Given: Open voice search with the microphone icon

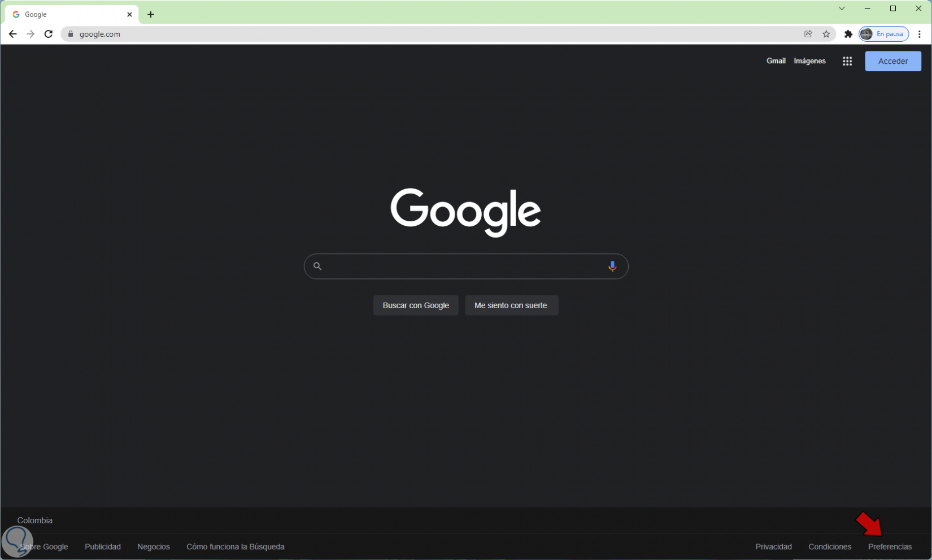Looking at the screenshot, I should point(612,266).
